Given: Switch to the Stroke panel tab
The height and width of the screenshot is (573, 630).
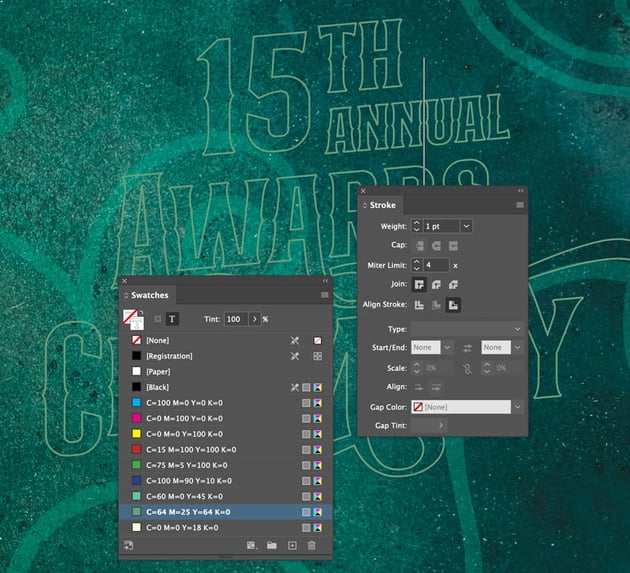Looking at the screenshot, I should coord(382,205).
